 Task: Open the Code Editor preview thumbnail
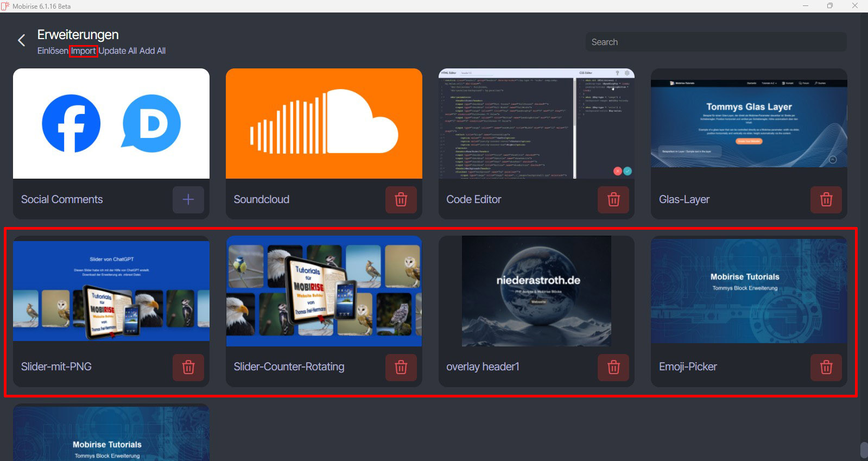point(536,123)
